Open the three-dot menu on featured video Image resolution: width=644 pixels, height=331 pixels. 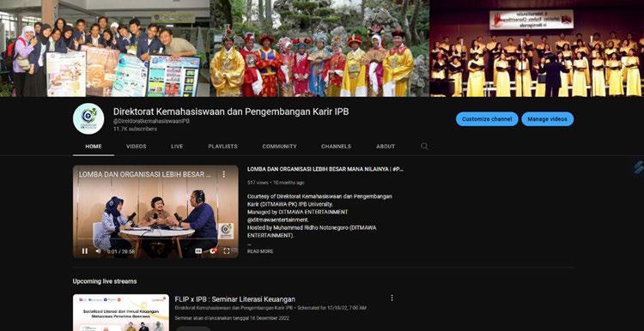click(x=224, y=174)
